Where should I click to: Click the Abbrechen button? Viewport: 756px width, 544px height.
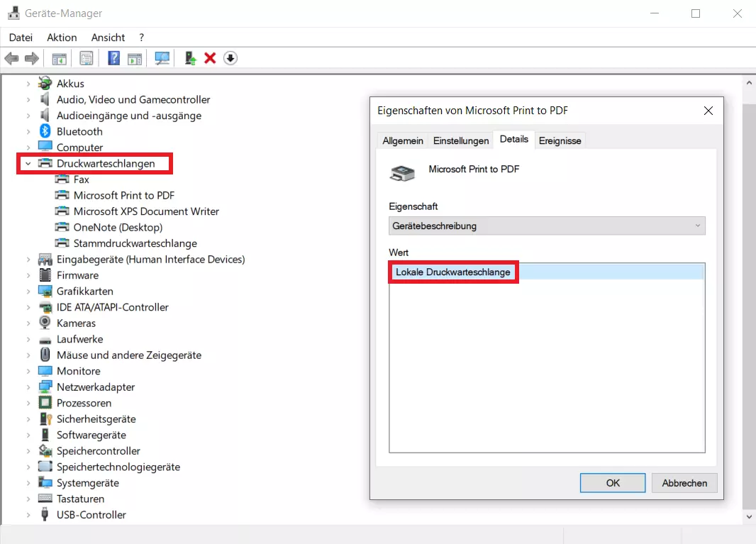(x=684, y=483)
